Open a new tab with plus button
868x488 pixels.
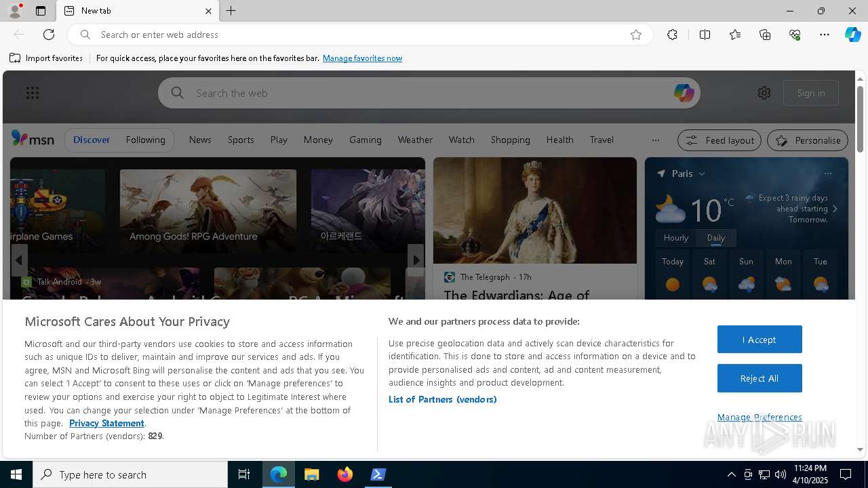231,11
